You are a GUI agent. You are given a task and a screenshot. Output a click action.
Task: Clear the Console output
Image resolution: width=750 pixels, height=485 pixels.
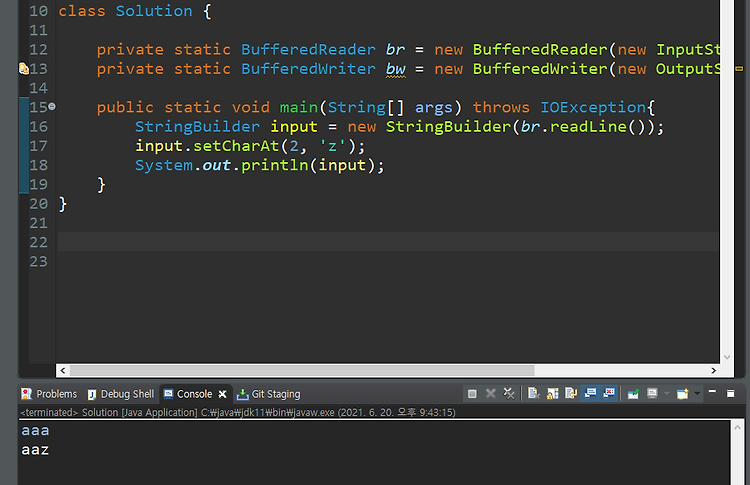(534, 394)
